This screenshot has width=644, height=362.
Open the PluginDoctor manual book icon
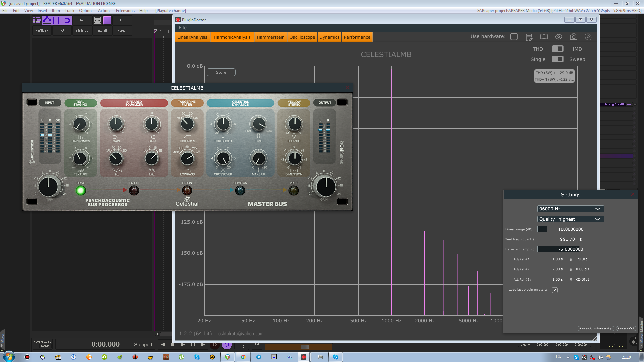(544, 37)
